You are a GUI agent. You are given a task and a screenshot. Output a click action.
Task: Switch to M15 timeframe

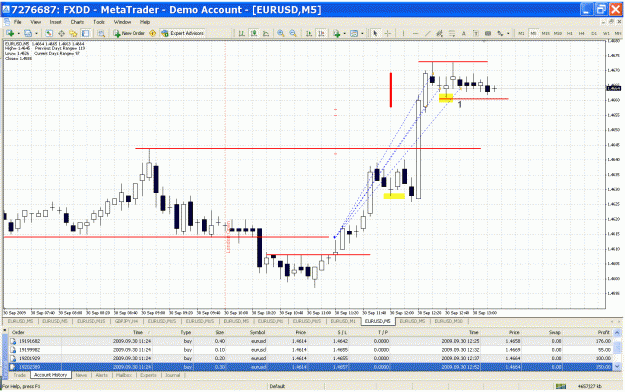click(x=546, y=33)
